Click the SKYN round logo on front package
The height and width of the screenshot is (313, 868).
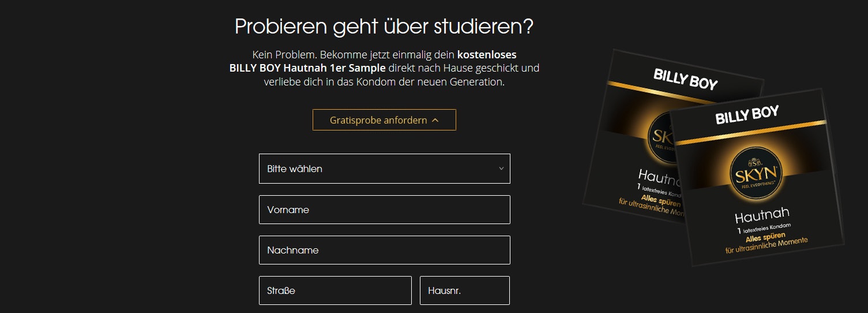tap(756, 174)
